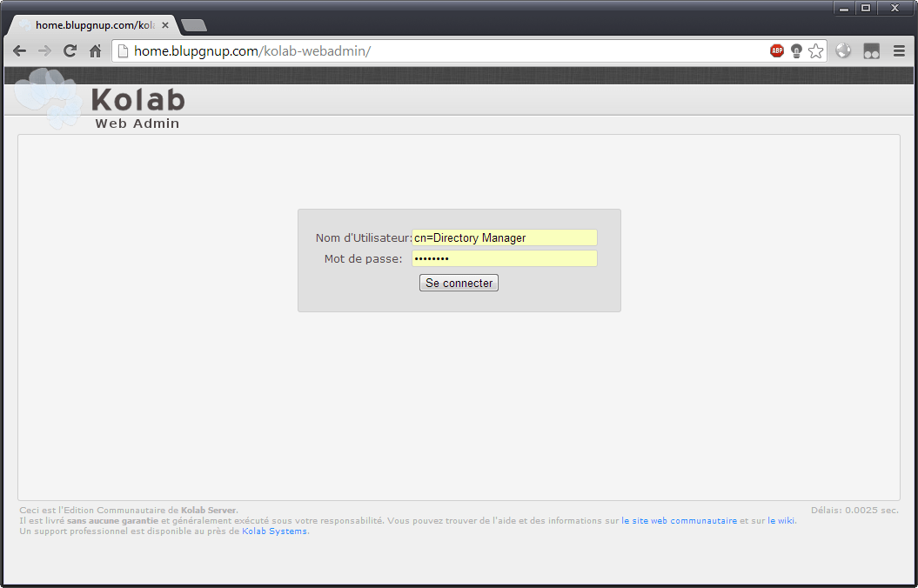Click the Délais: 0.0025 sec. text

click(854, 511)
